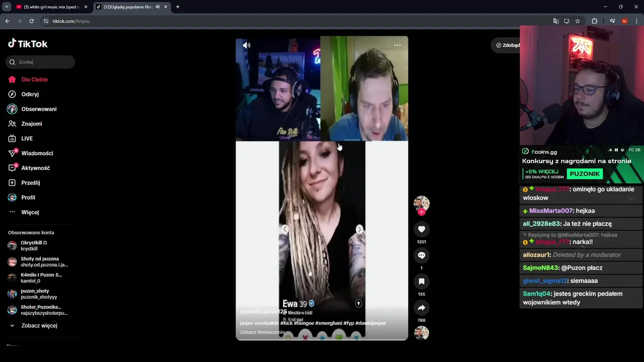Click allozaur1 username in chat
This screenshot has width=644, height=362.
click(x=536, y=255)
